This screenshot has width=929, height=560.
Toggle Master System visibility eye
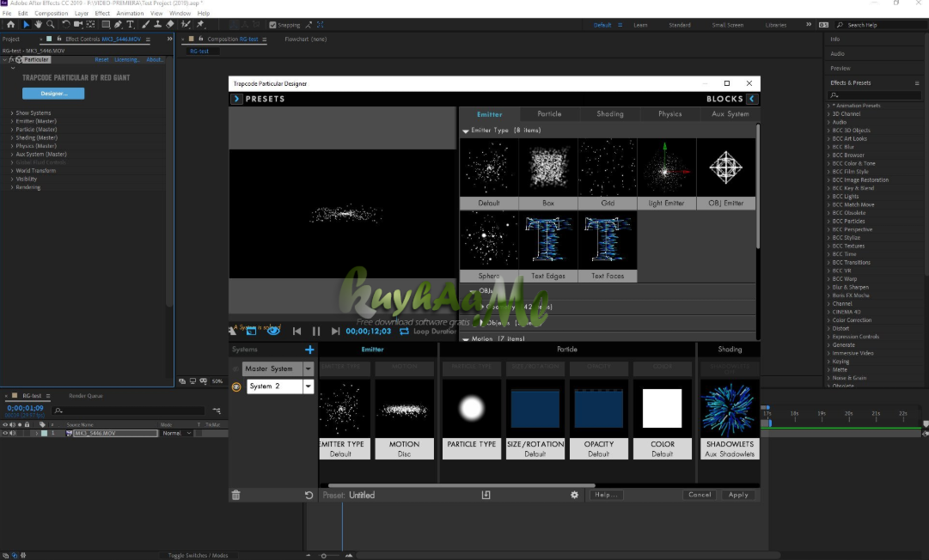point(235,368)
